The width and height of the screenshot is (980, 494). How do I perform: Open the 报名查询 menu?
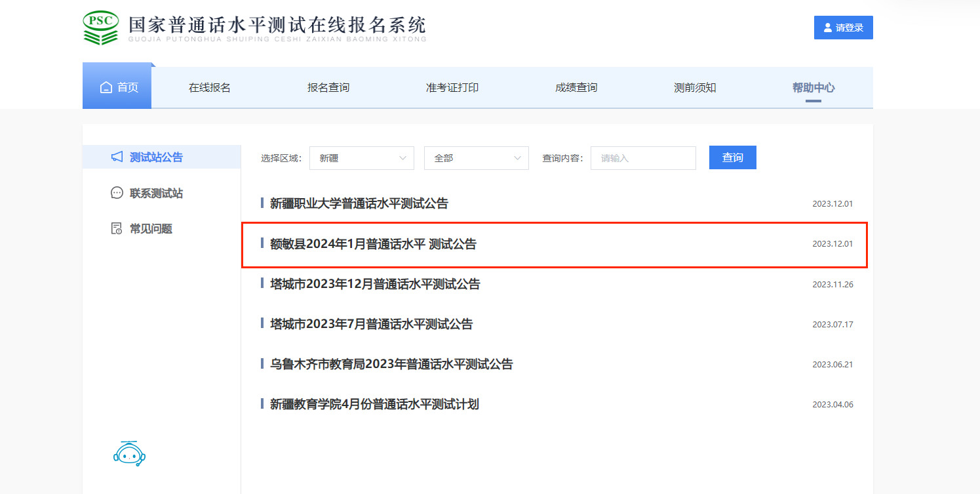tap(328, 87)
